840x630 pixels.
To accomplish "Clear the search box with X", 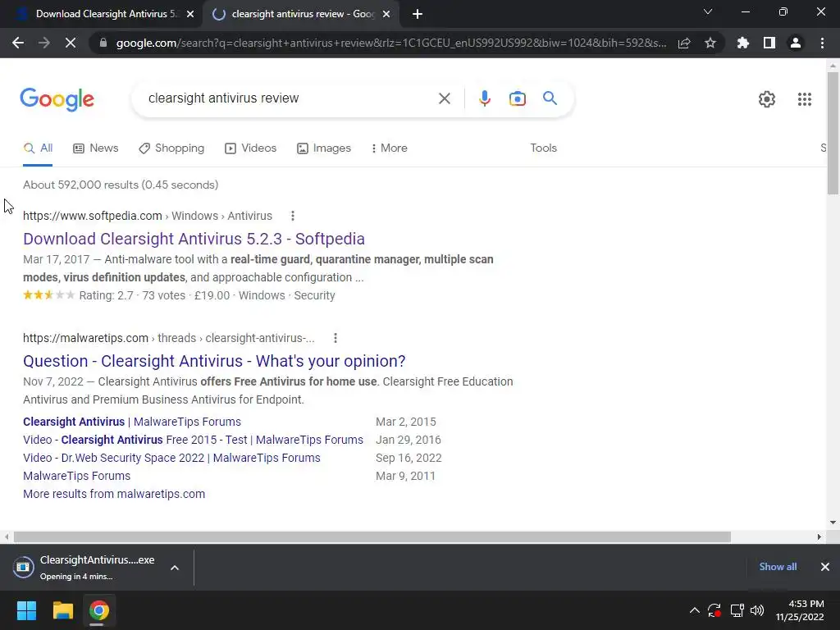I will click(444, 98).
